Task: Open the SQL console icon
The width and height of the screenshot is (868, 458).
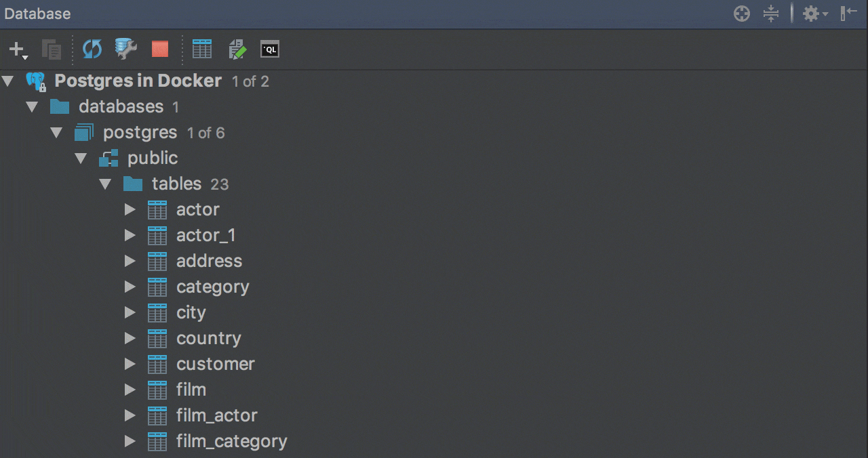Action: pos(270,49)
